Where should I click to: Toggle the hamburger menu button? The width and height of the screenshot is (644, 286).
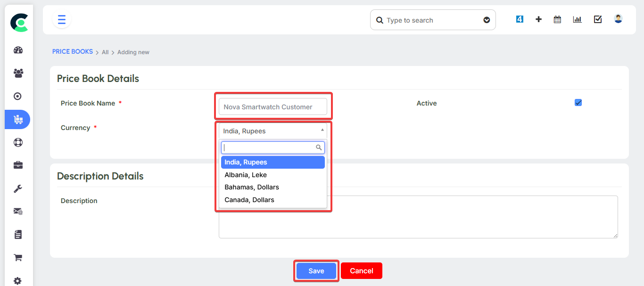(x=61, y=20)
